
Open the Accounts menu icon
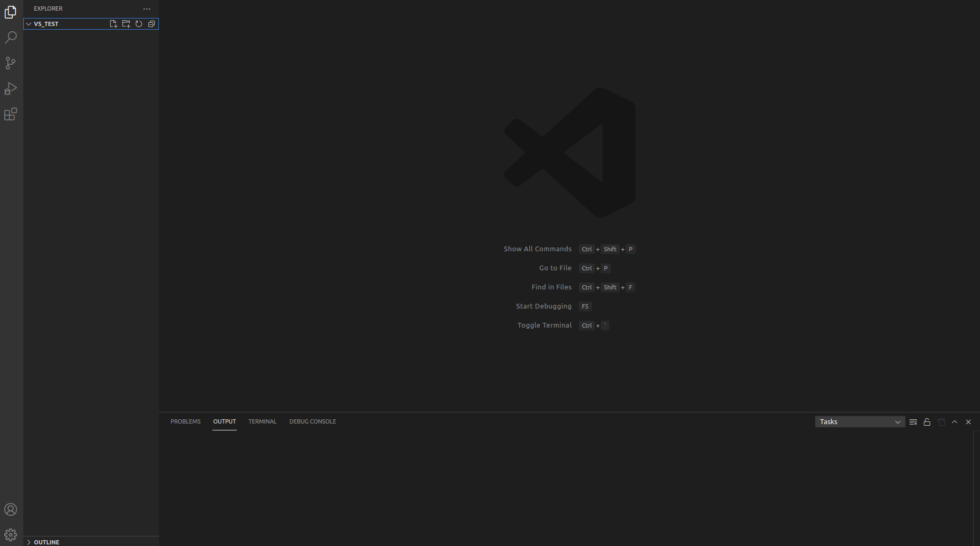click(11, 509)
